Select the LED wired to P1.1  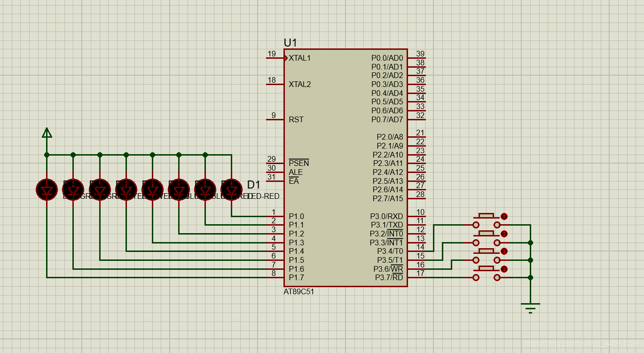(205, 189)
